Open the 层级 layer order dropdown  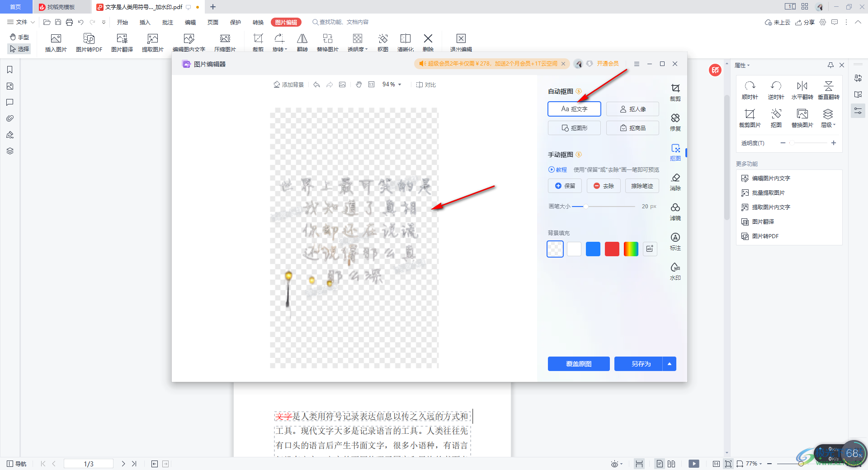point(828,118)
